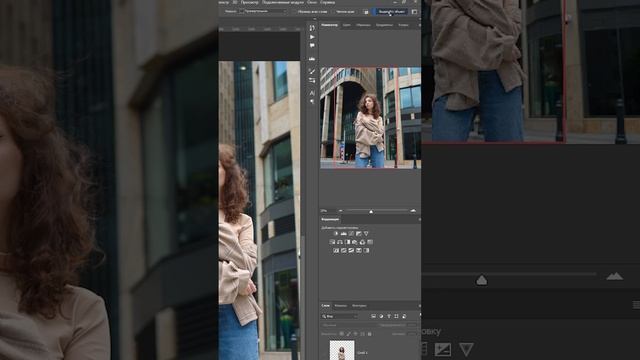Toggle the type layer filter in Layers
This screenshot has width=640, height=360.
tap(389, 316)
